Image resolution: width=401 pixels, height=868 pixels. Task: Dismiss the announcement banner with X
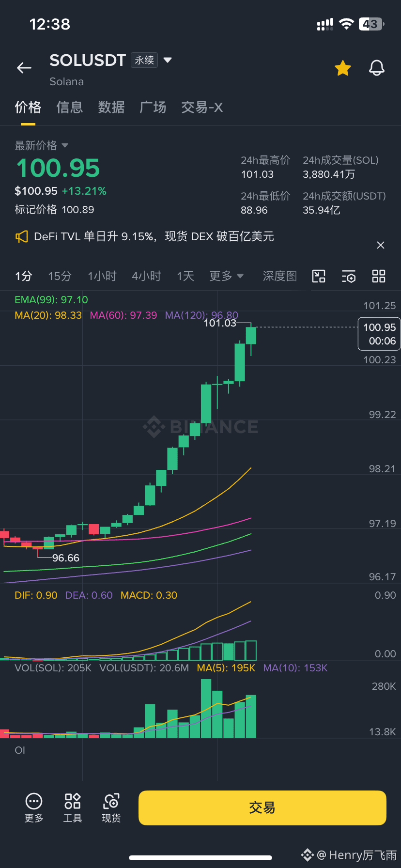381,245
